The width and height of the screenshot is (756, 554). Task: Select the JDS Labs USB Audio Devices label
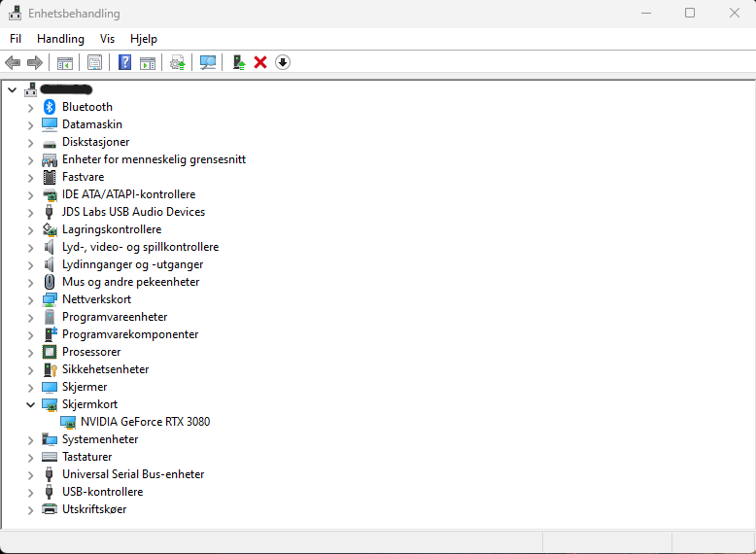133,212
